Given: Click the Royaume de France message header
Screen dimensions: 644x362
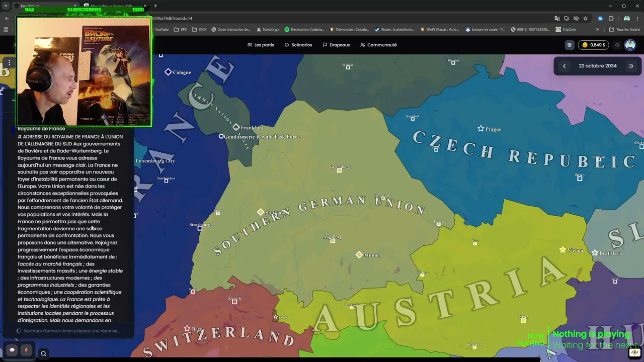Looking at the screenshot, I should 41,129.
